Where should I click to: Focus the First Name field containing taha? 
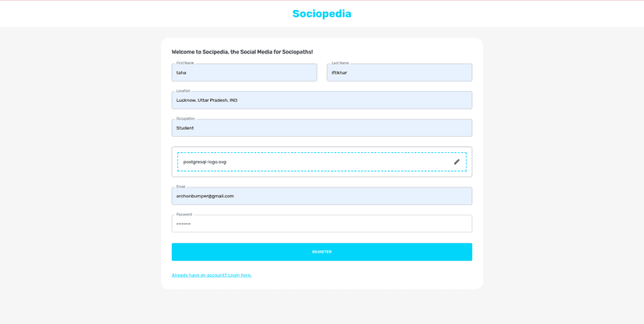pos(244,73)
